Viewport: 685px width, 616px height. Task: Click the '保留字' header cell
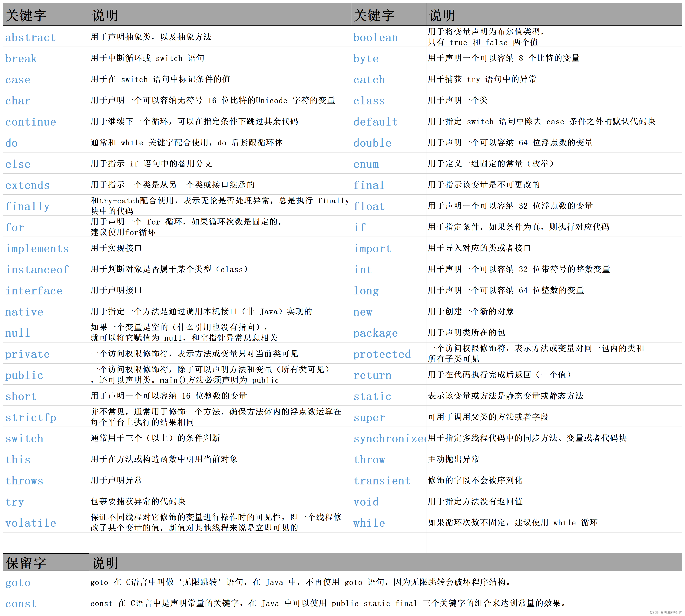[x=46, y=562]
